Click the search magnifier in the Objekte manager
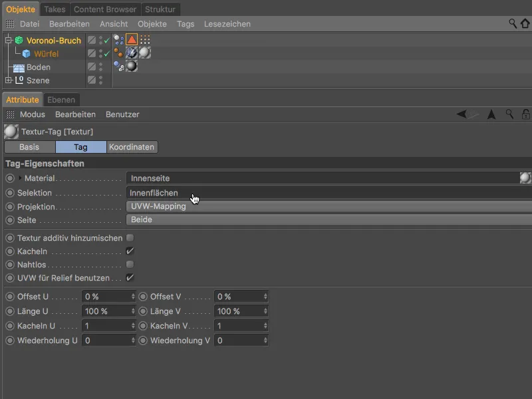This screenshot has width=532, height=399. click(513, 23)
